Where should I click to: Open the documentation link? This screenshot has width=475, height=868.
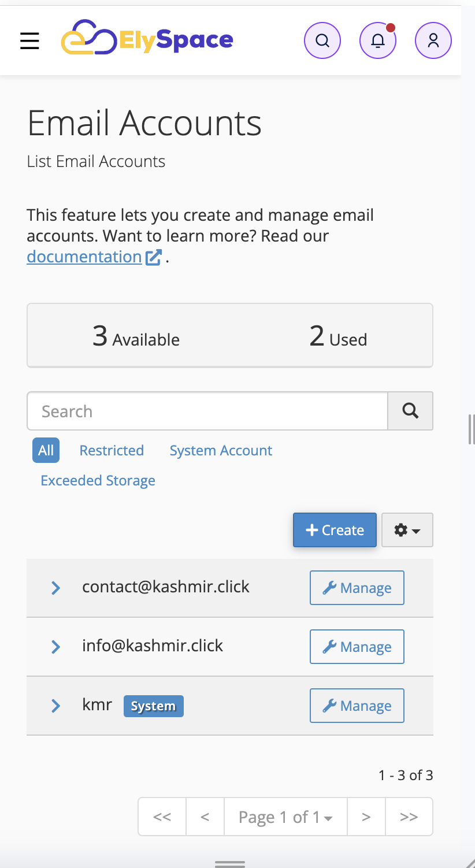pyautogui.click(x=84, y=257)
